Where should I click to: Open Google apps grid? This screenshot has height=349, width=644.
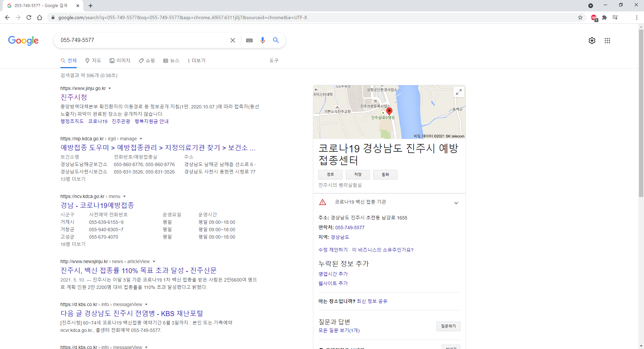coord(607,41)
